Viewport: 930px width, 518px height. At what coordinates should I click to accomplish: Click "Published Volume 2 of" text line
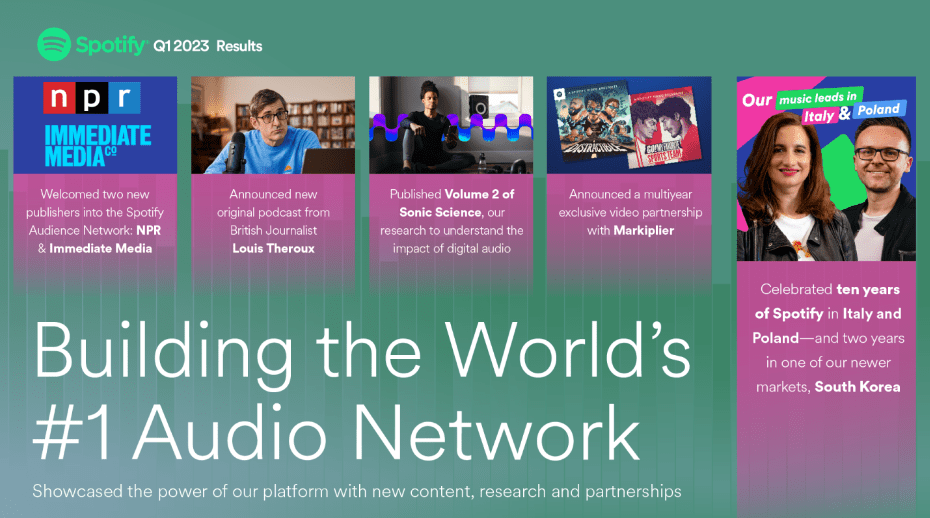click(x=451, y=194)
